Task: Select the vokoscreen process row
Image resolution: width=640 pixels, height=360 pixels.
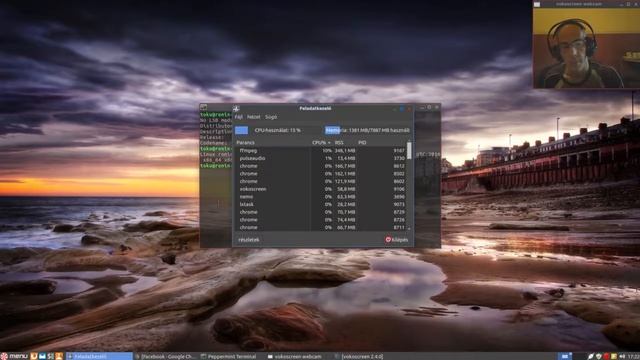Action: (x=320, y=189)
